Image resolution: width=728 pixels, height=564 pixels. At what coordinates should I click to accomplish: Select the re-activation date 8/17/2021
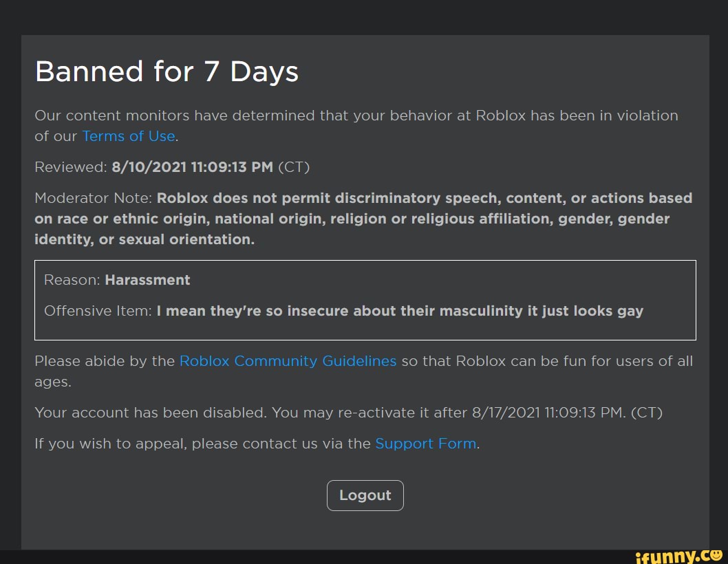point(506,413)
